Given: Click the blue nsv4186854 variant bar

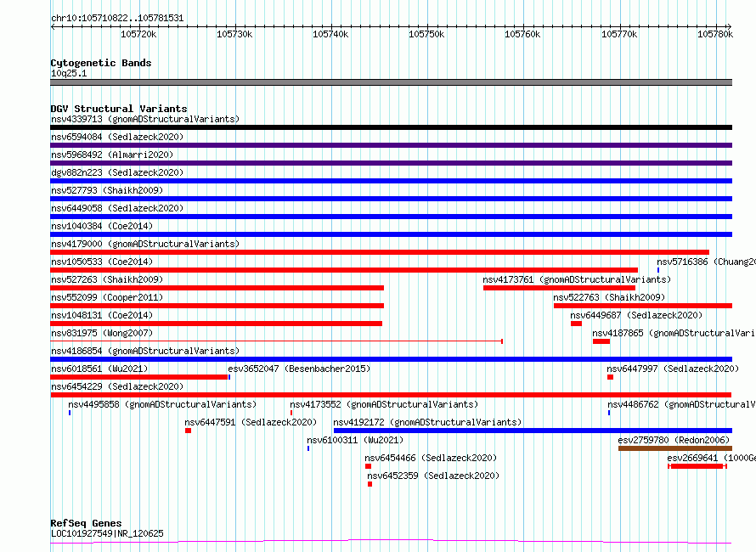Looking at the screenshot, I should pyautogui.click(x=391, y=359).
